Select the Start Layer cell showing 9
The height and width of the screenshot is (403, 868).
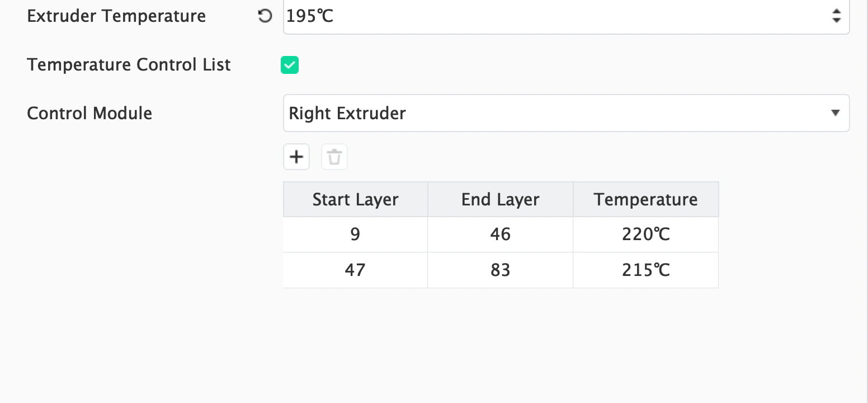(x=355, y=234)
